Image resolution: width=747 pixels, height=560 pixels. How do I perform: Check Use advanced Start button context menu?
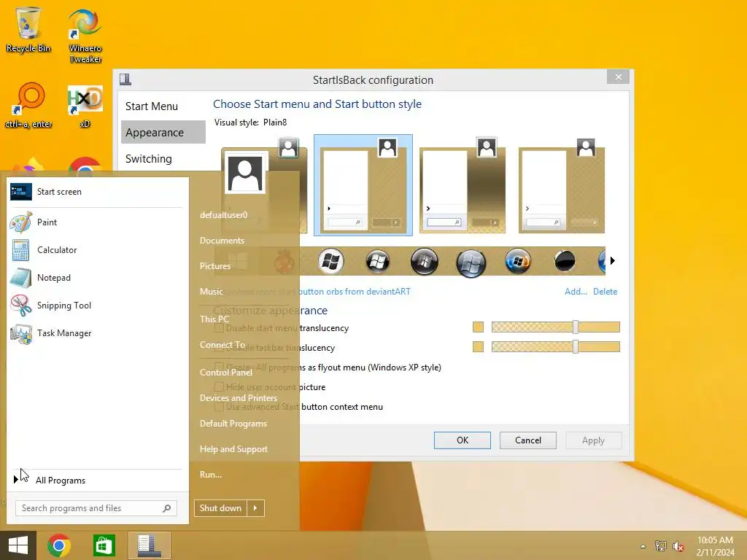[219, 407]
